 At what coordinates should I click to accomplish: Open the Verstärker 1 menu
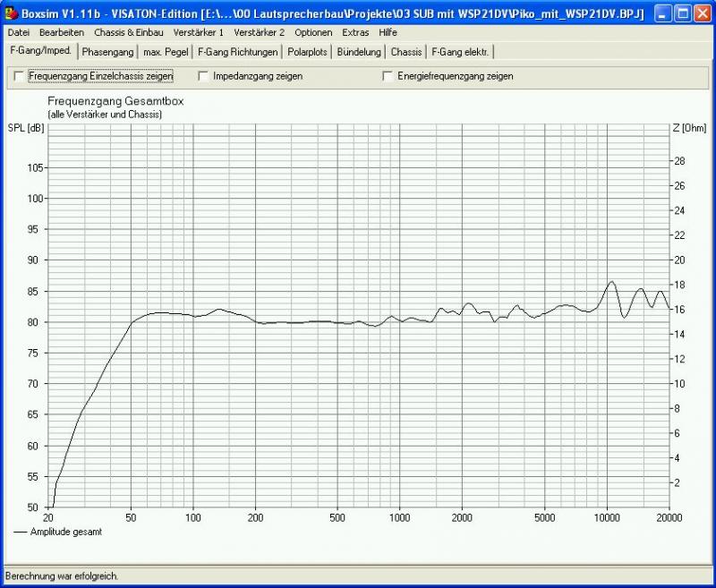199,32
